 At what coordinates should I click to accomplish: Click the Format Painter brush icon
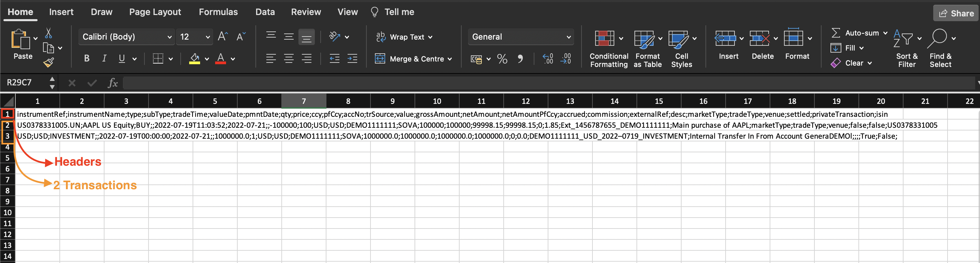49,63
